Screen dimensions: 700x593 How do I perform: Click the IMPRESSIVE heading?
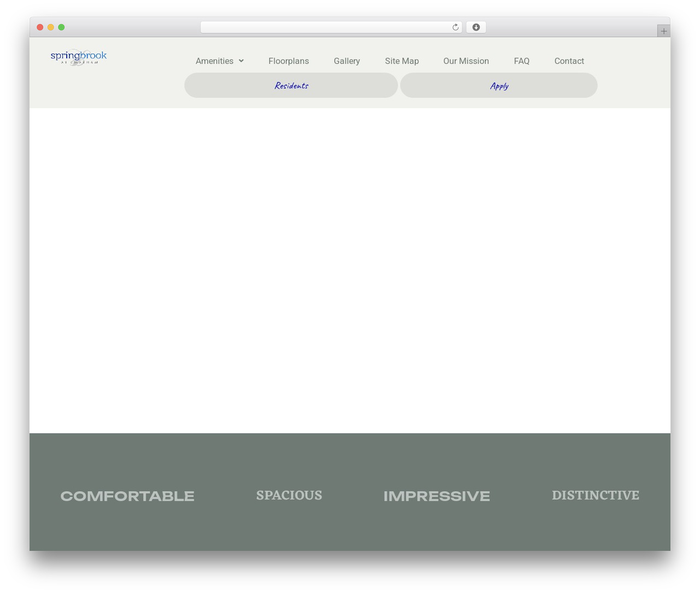(x=437, y=496)
